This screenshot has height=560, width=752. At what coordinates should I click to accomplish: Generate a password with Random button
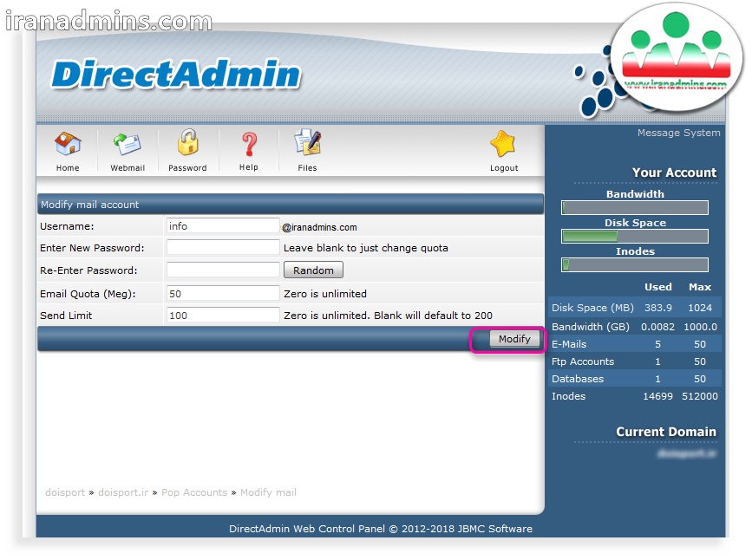[x=313, y=270]
